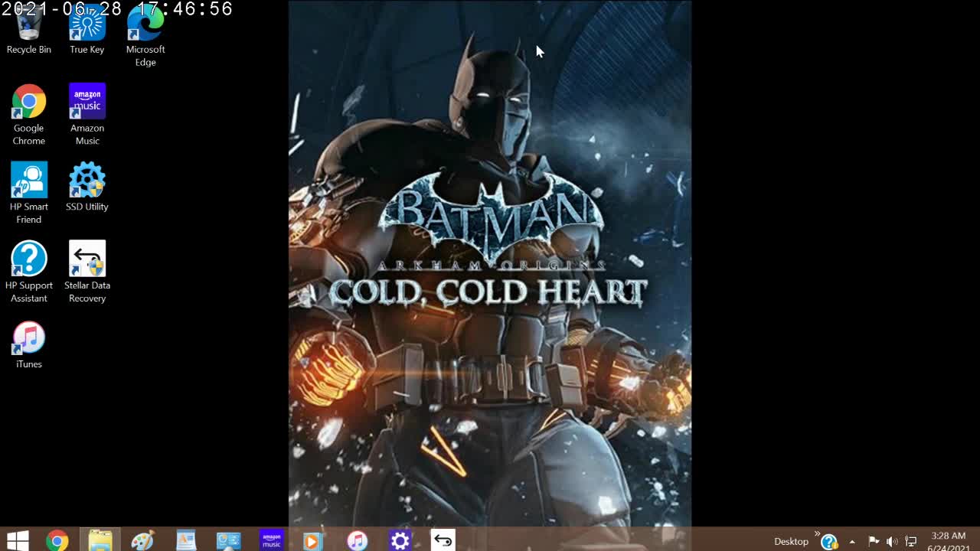This screenshot has height=551, width=980.
Task: Select iTunes desktop shortcut
Action: pos(29,344)
